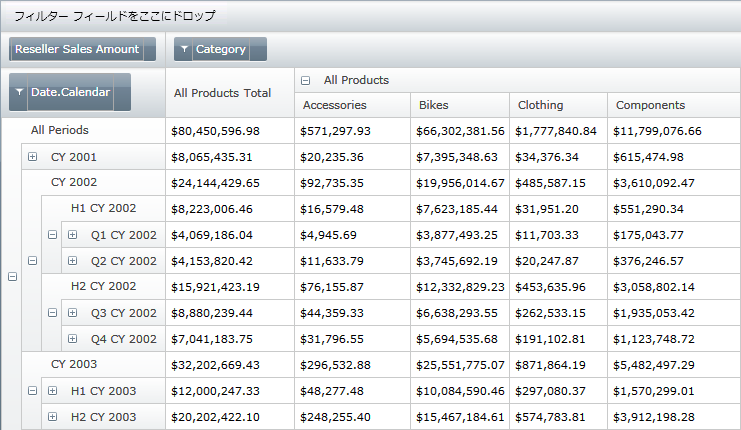Viewport: 741px width, 430px height.
Task: Expand the Q3 CY 2002 row
Action: point(72,313)
